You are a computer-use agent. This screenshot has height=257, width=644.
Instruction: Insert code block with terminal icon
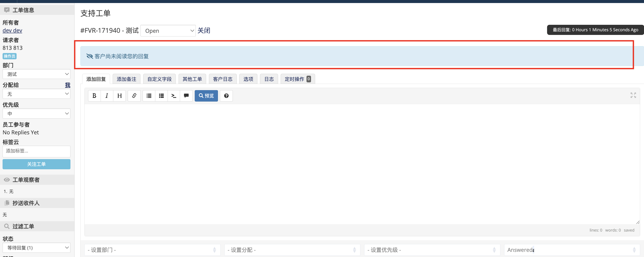[x=174, y=96]
